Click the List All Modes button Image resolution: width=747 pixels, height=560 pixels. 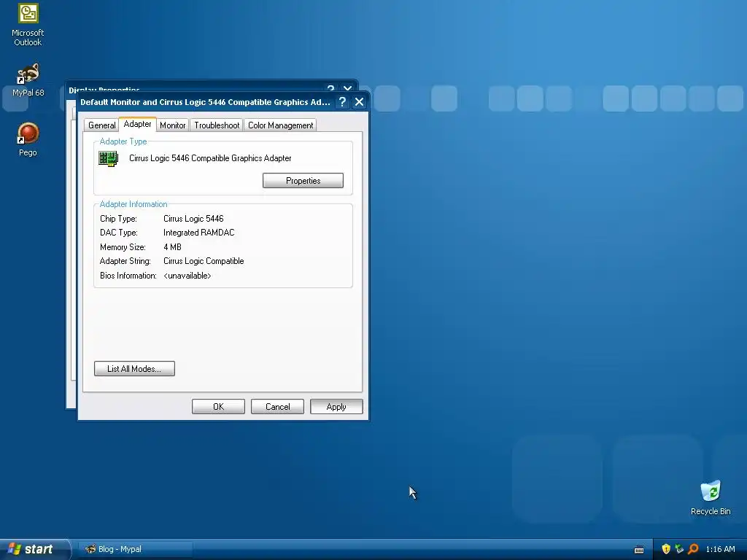tap(134, 368)
